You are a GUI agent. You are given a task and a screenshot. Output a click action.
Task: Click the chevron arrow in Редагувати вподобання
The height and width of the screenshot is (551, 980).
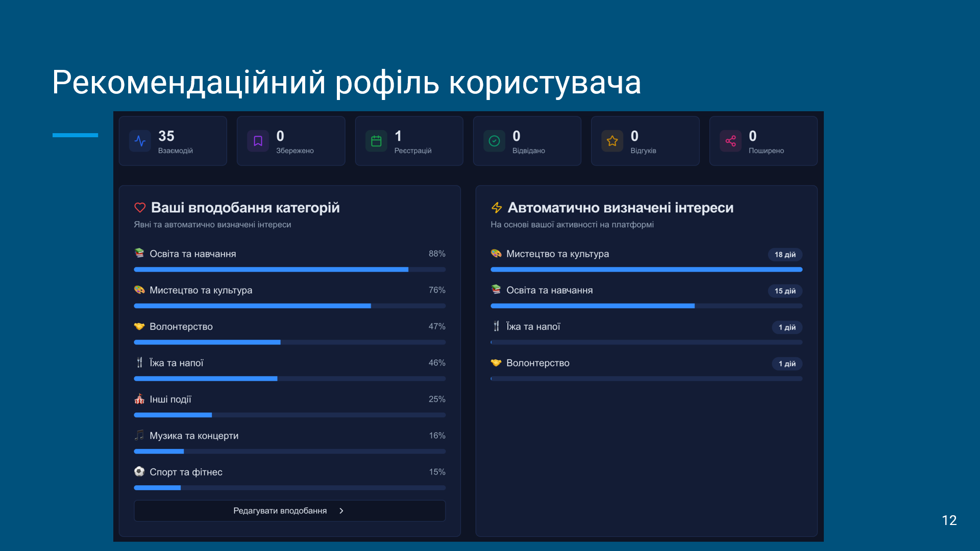341,511
